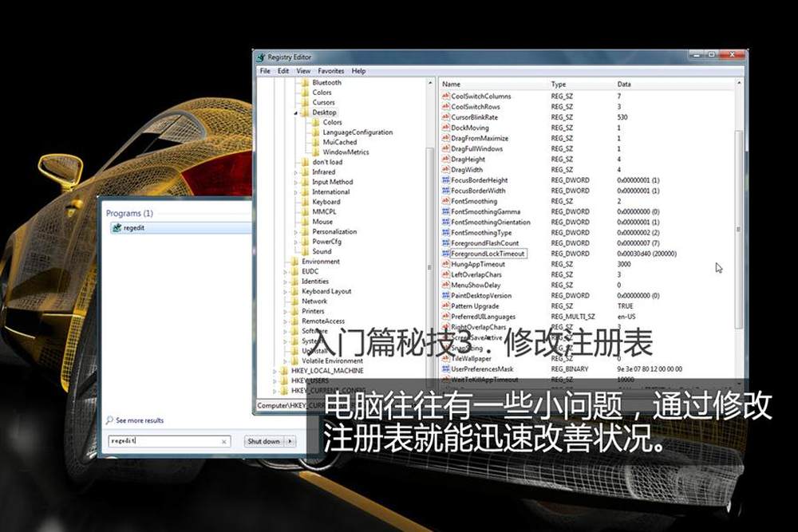The image size is (798, 532).
Task: Click the Registry Editor title bar icon
Action: click(x=260, y=57)
